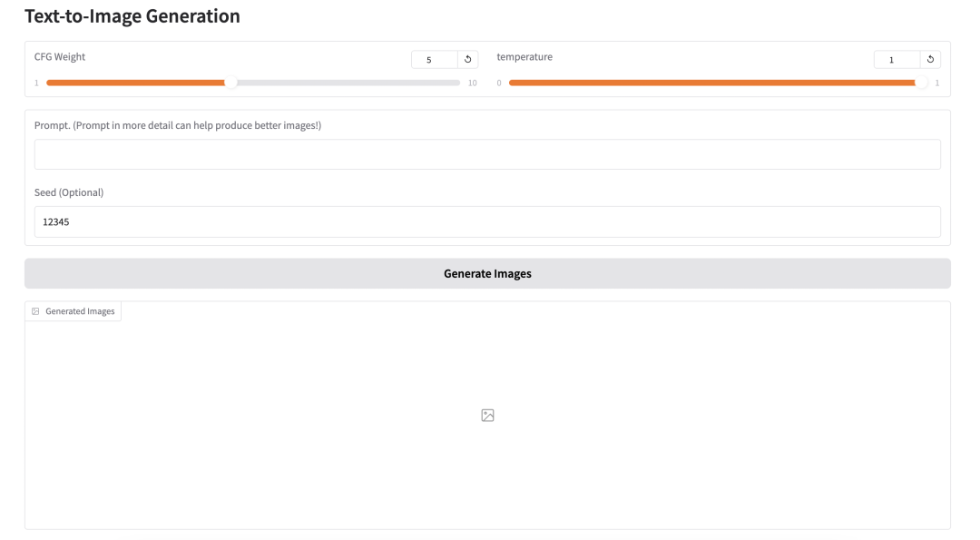The width and height of the screenshot is (980, 540).
Task: Click the Prompt description label
Action: (178, 125)
